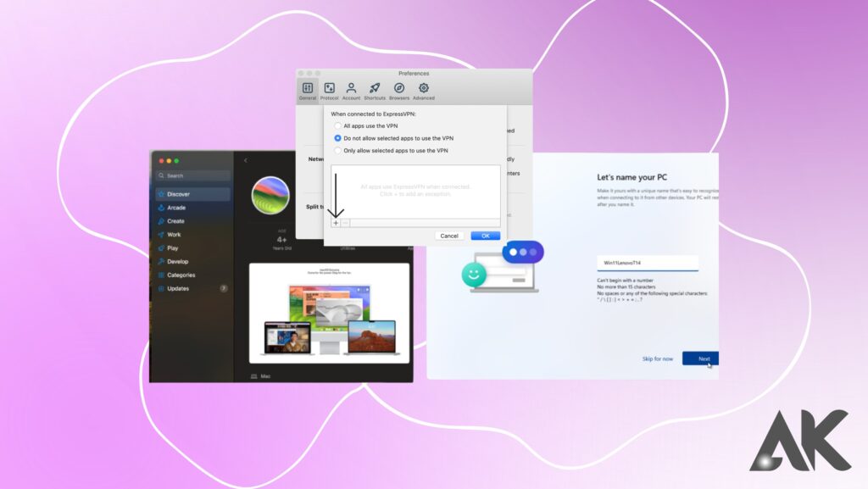This screenshot has width=868, height=489.
Task: Open Work in App Store sidebar
Action: click(x=192, y=235)
